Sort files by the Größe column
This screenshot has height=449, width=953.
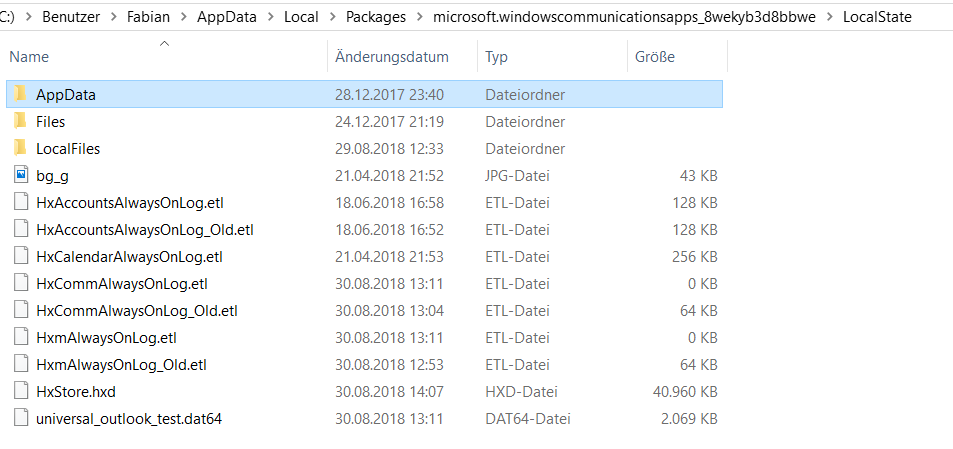pos(654,57)
